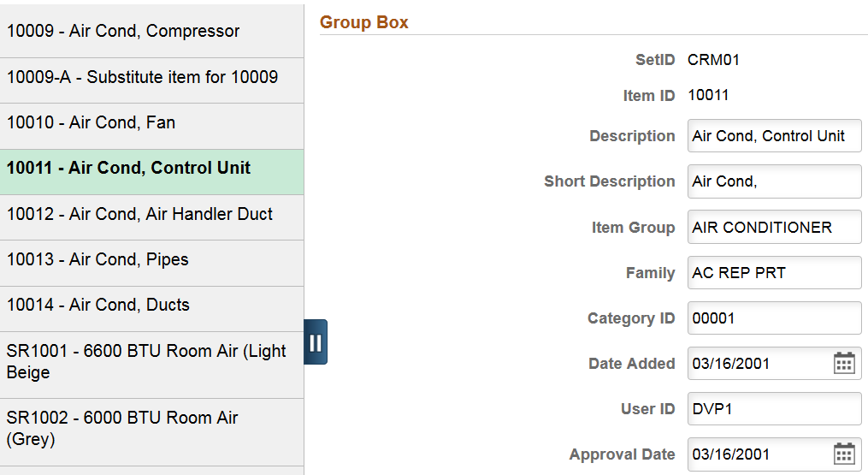Open 10013 - Air Cond, Pipes
868x475 pixels.
151,260
